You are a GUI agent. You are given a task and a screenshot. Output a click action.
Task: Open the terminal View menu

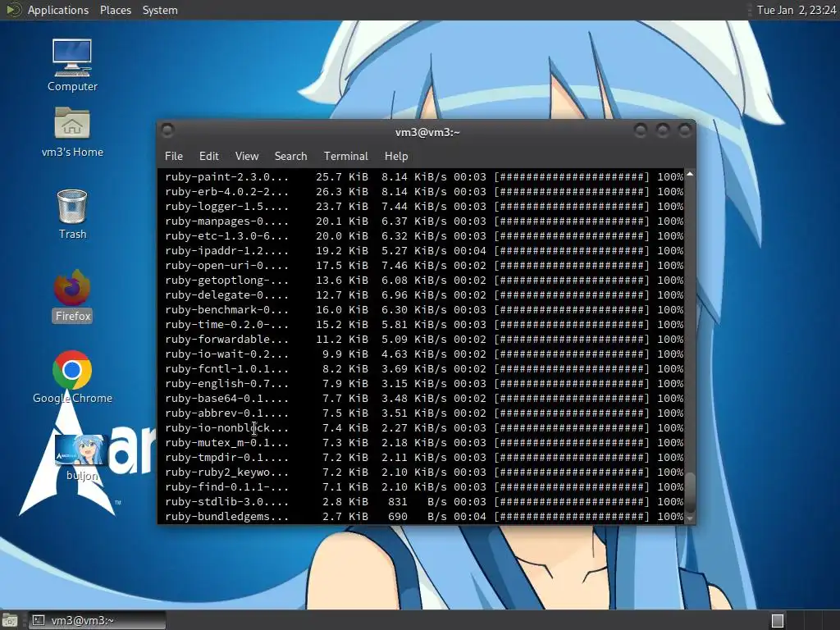coord(246,156)
